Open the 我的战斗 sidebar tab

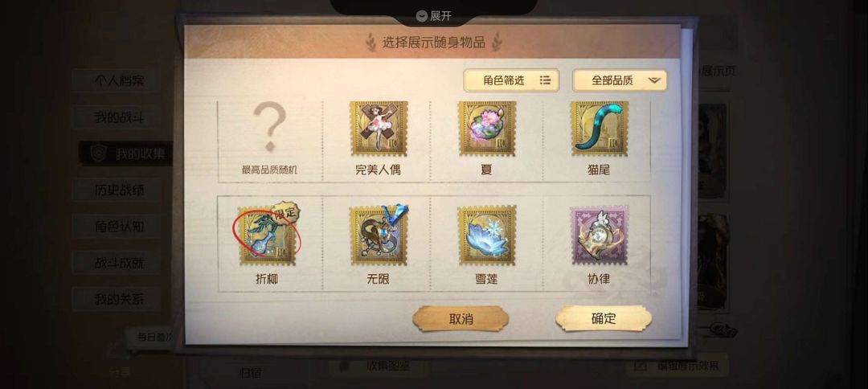click(118, 117)
